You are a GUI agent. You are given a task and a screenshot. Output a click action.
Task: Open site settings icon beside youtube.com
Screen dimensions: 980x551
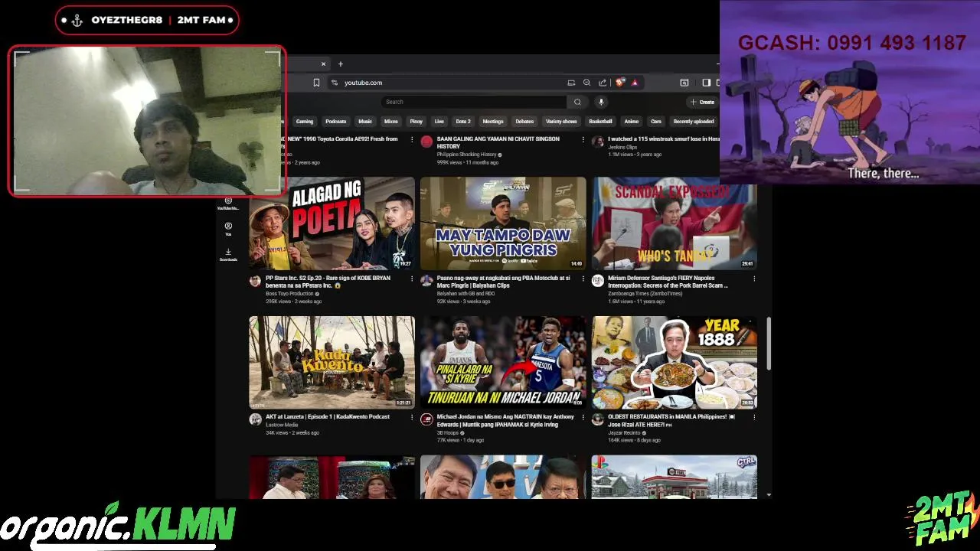[335, 83]
